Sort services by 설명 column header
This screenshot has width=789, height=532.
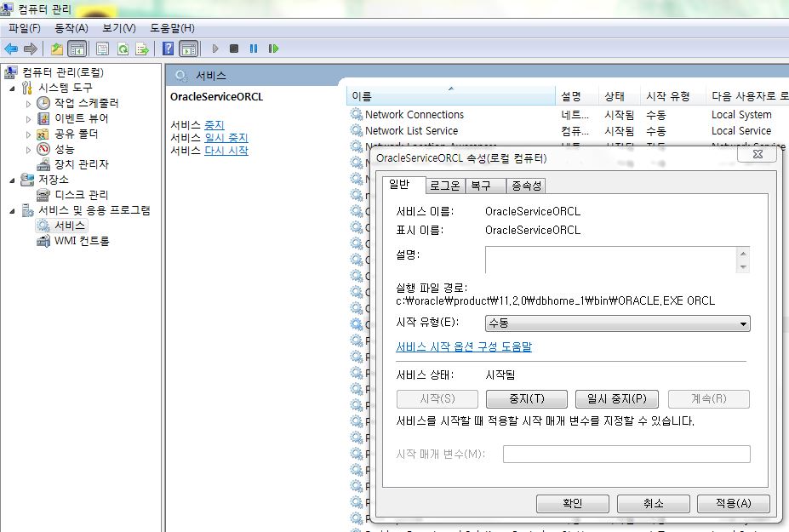point(577,96)
